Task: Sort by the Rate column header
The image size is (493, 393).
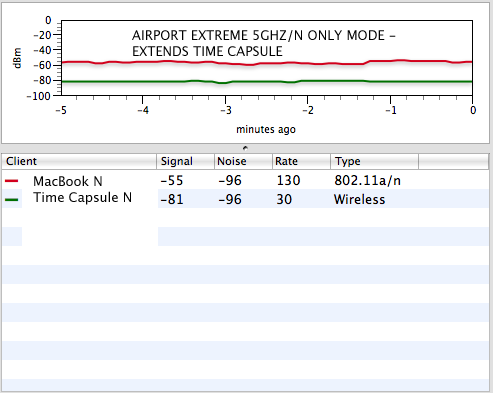Action: pos(301,161)
